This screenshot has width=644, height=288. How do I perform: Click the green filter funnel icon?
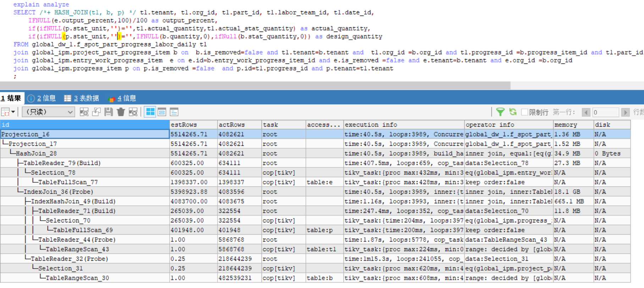(500, 112)
